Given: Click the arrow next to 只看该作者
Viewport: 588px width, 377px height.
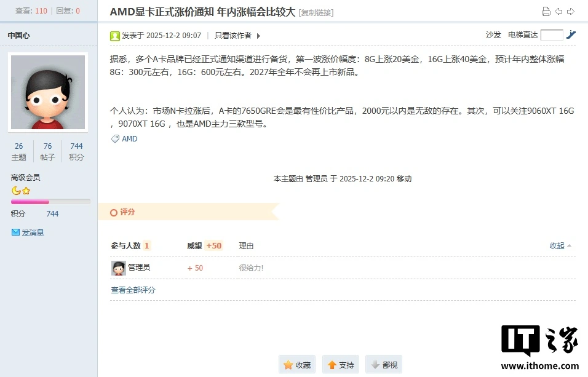Looking at the screenshot, I should point(259,36).
